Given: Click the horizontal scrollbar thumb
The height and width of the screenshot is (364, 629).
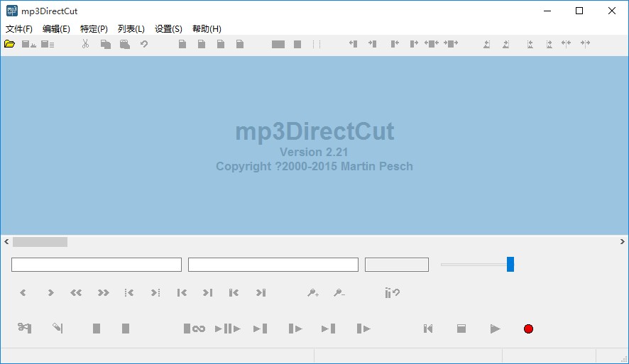Looking at the screenshot, I should (x=40, y=242).
